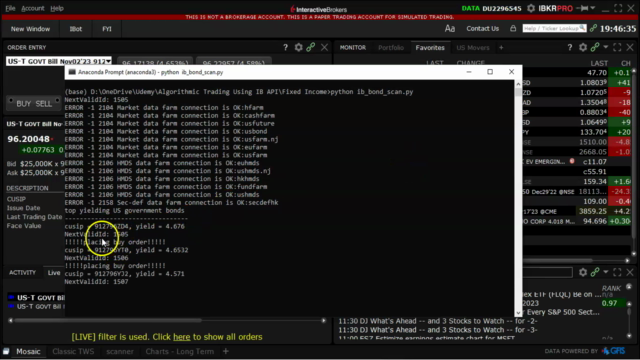This screenshot has height=360, width=640.
Task: Open the news panel dropdown arrow
Action: click(606, 272)
